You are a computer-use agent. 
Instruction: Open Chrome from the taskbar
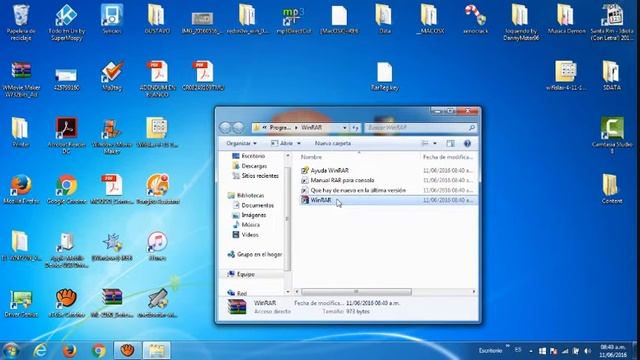(x=98, y=350)
